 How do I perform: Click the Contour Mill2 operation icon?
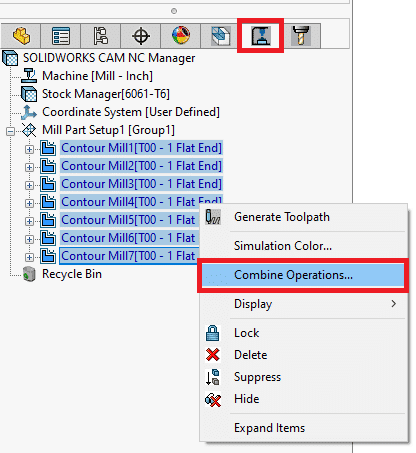48,166
